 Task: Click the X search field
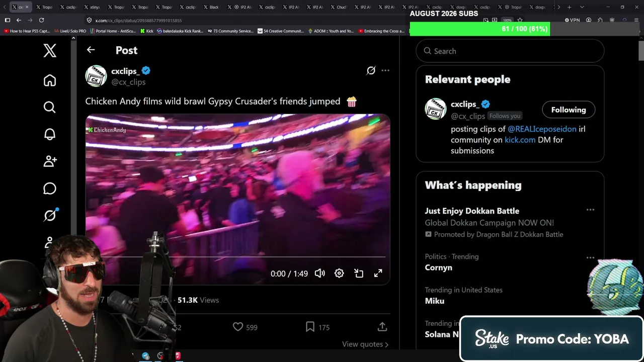click(510, 51)
